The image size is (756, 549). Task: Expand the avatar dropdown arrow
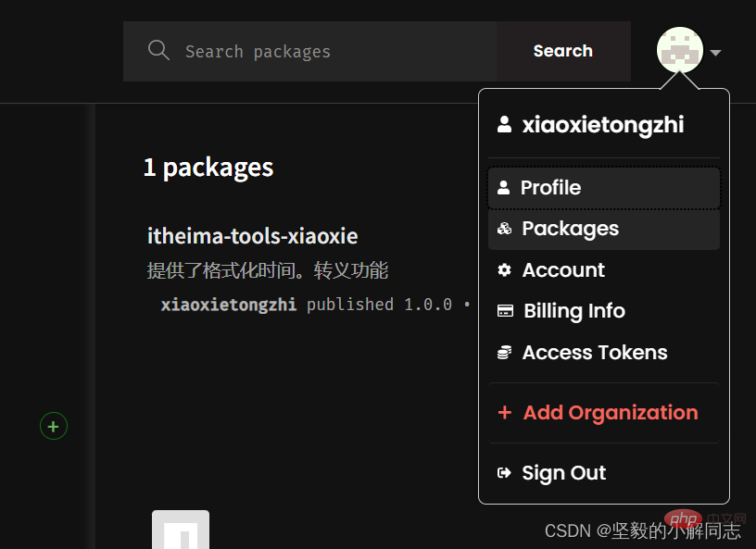tap(716, 54)
